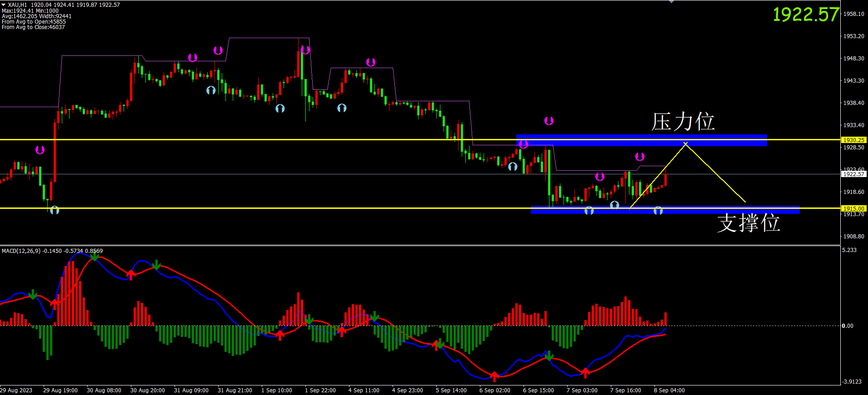
Task: Click the white 1922.57 current price axis tag
Action: pos(853,174)
